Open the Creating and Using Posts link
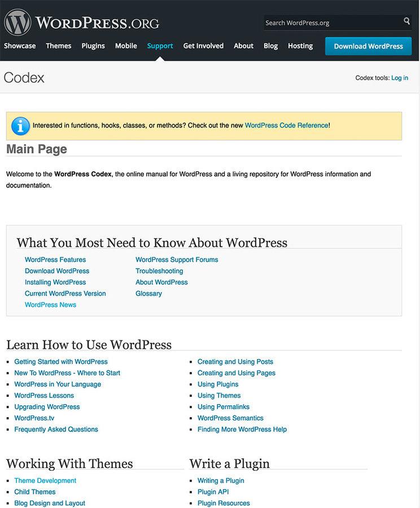 click(x=235, y=362)
